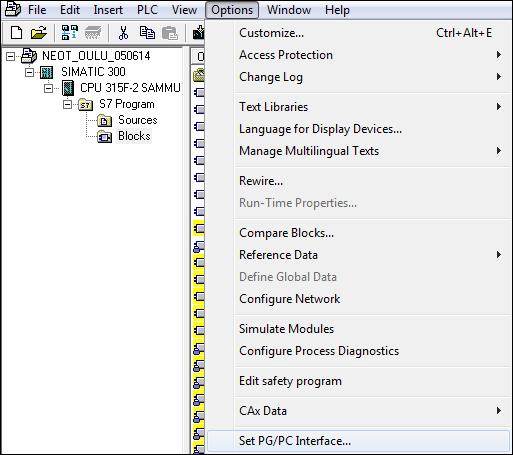Select Blocks tree label

coord(134,136)
